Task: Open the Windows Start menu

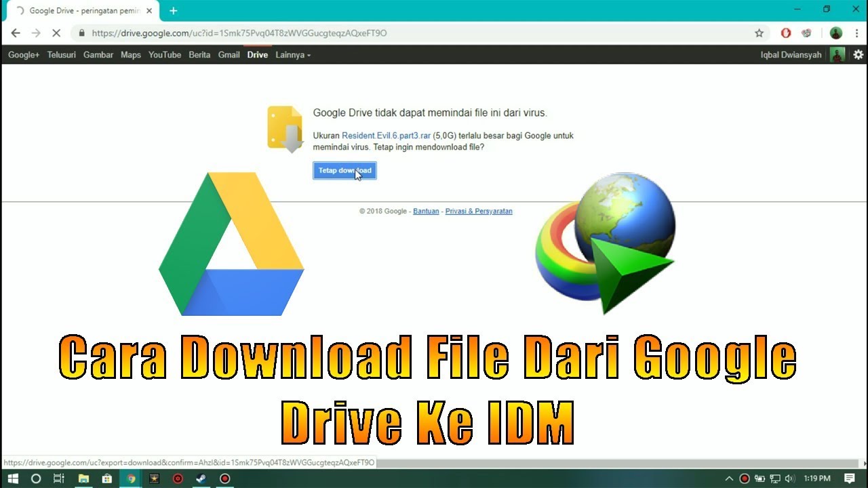Action: (13, 479)
